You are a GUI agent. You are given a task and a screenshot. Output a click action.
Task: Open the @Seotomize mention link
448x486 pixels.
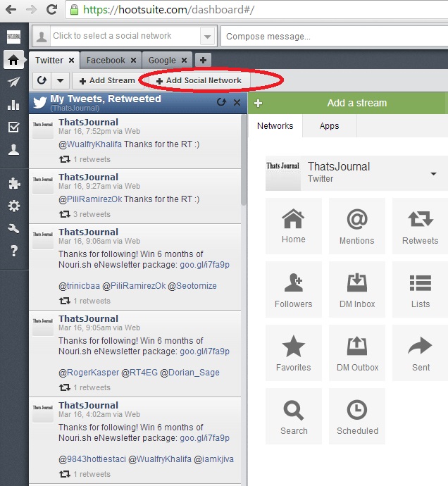tap(192, 286)
